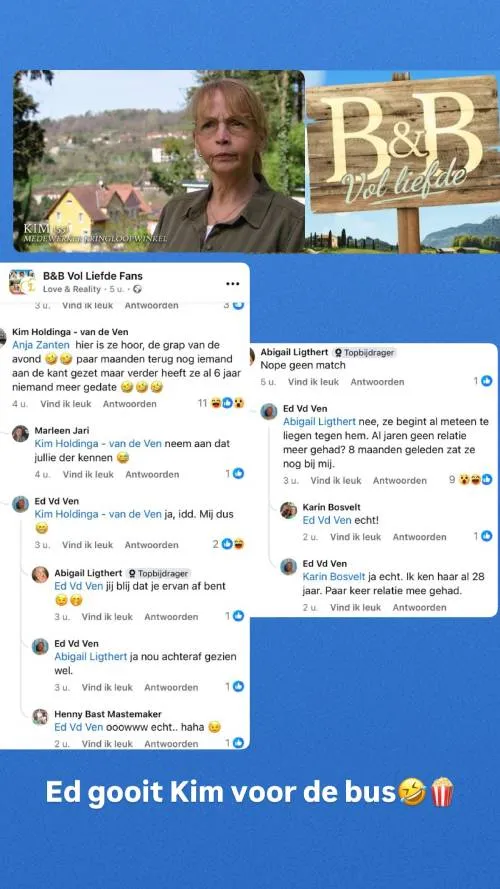
Task: View reactions on Ed's comment showing 9
Action: [471, 480]
